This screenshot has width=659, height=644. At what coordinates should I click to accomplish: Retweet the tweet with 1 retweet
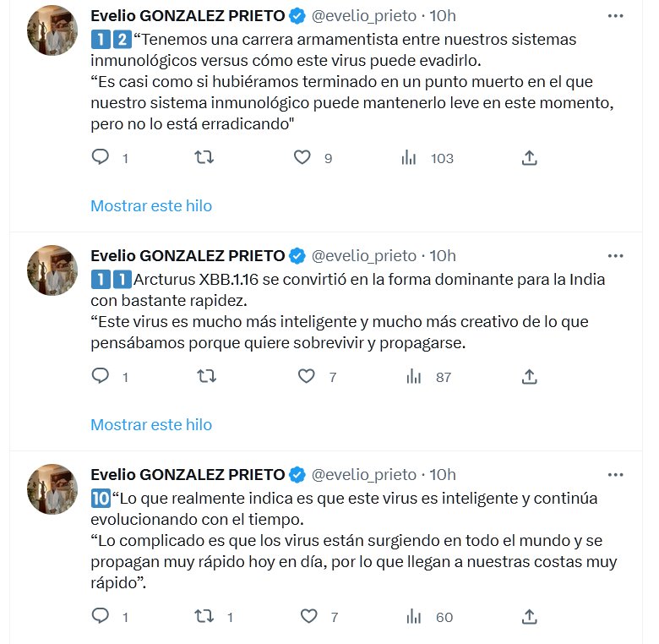point(204,616)
